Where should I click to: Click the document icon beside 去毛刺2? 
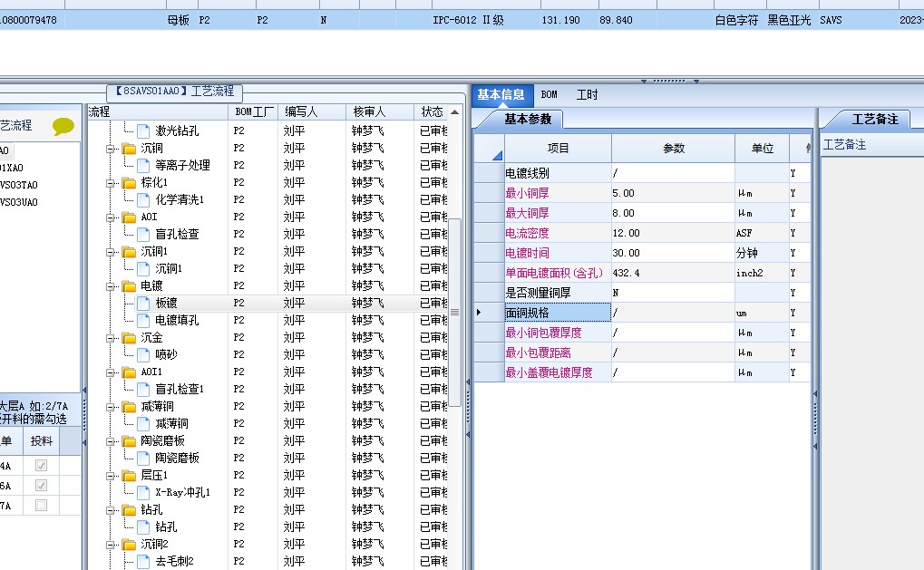pyautogui.click(x=143, y=561)
